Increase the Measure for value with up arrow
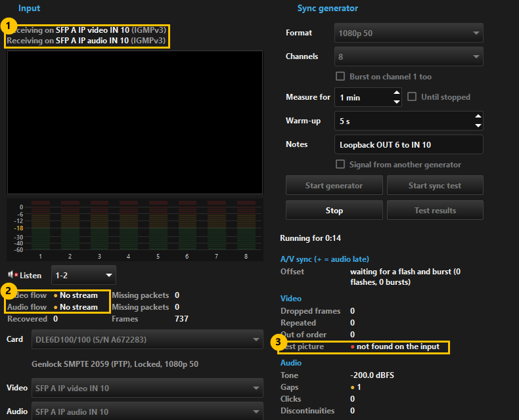The width and height of the screenshot is (519, 420). [x=397, y=93]
